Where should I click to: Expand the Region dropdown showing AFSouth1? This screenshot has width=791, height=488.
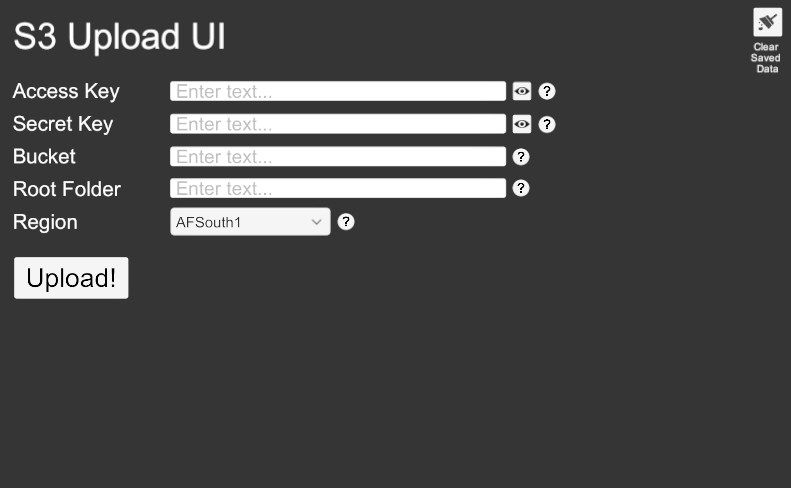tap(250, 222)
